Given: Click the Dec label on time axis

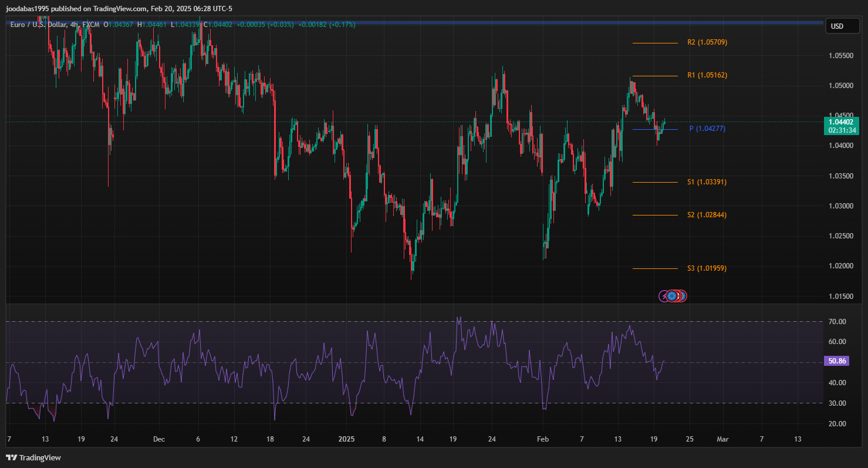Looking at the screenshot, I should coord(158,439).
